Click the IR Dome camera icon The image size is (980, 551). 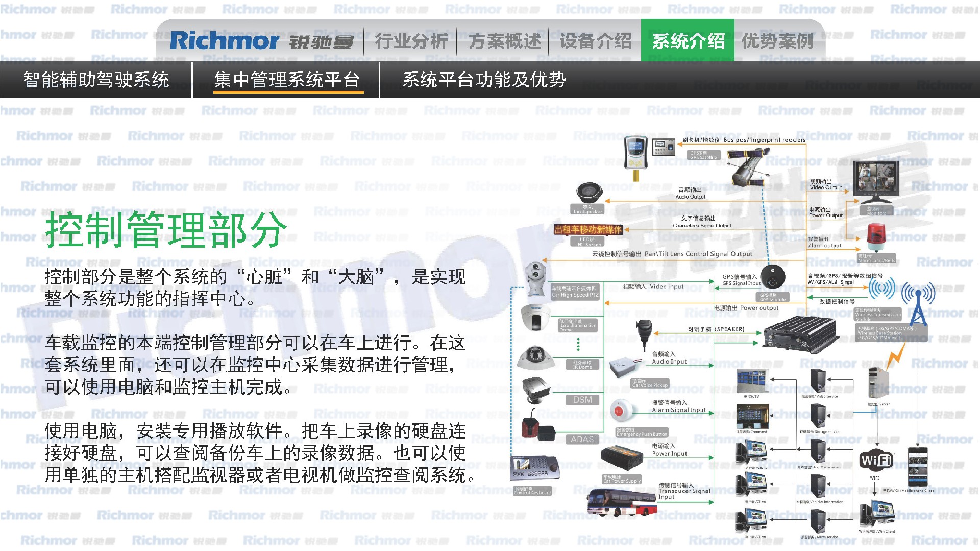[535, 357]
